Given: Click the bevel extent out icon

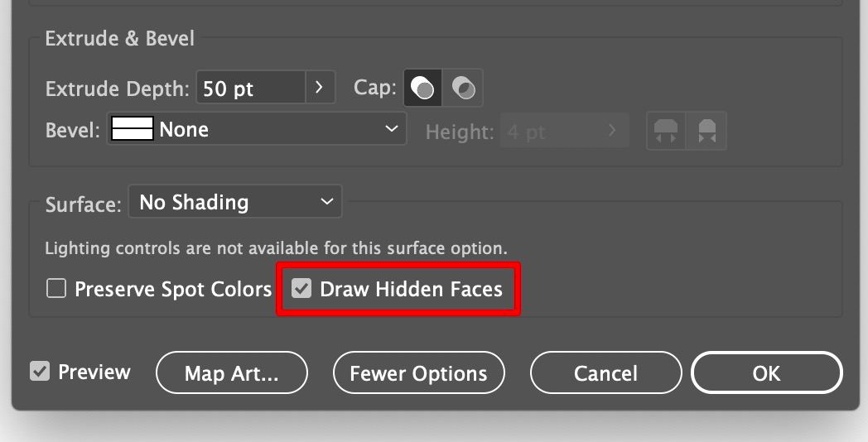Looking at the screenshot, I should [x=666, y=131].
